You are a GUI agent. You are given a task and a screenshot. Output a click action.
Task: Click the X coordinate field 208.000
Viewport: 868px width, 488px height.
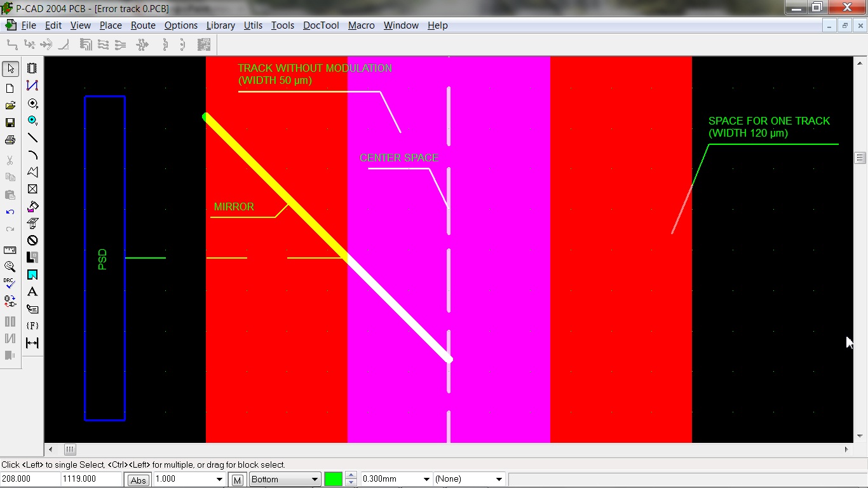coord(31,479)
